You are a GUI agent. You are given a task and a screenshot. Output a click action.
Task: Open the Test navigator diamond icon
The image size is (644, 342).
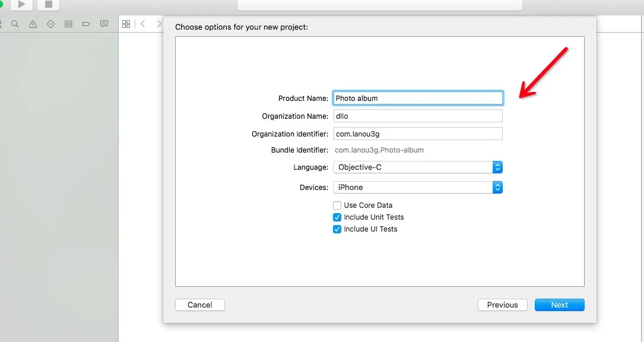tap(50, 24)
